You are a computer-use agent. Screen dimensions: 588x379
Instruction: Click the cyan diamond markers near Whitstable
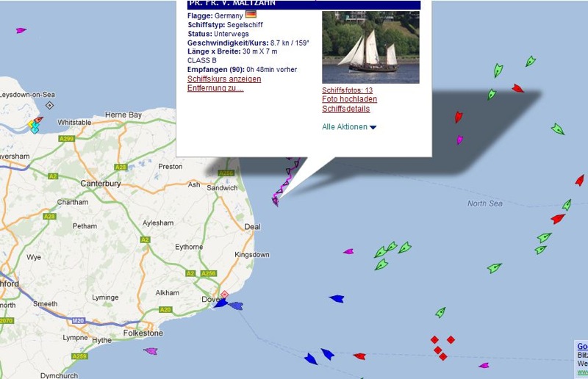[35, 128]
